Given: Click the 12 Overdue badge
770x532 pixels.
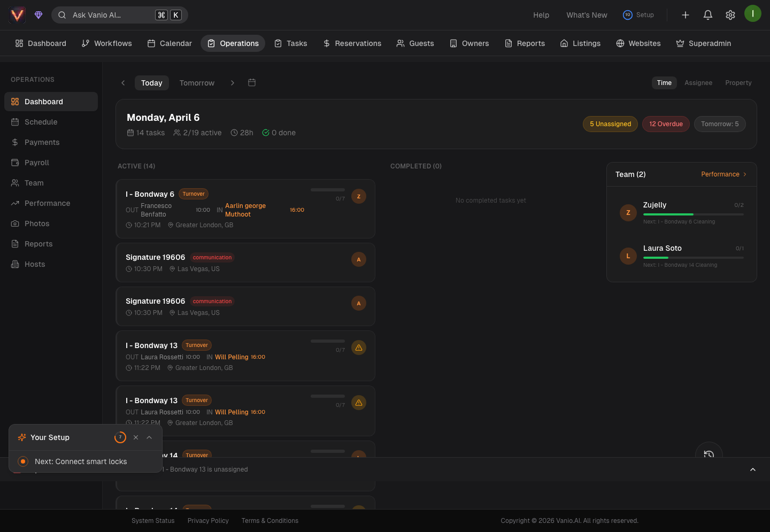Looking at the screenshot, I should click(666, 124).
